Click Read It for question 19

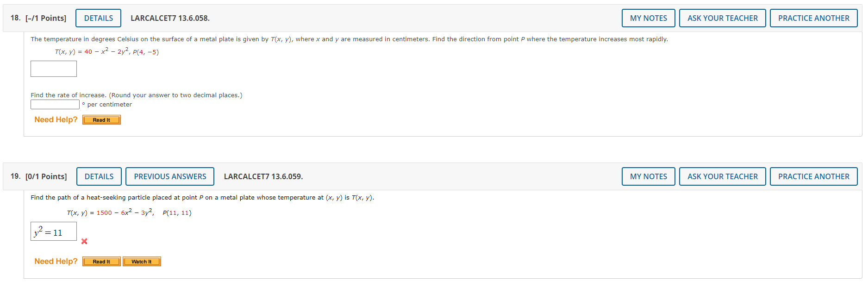tap(101, 262)
